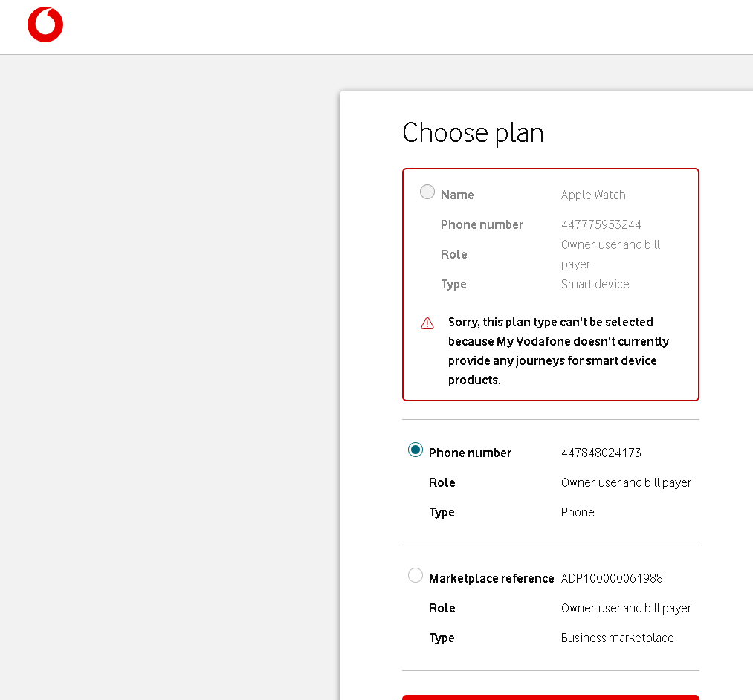
Task: Click the 'Apple Watch' name value
Action: (593, 195)
